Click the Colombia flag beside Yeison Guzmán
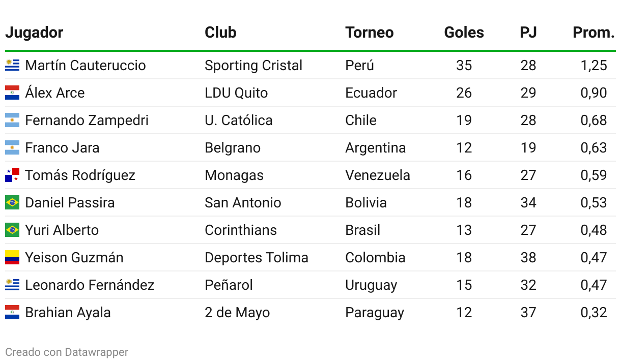621x364 pixels. 12,257
